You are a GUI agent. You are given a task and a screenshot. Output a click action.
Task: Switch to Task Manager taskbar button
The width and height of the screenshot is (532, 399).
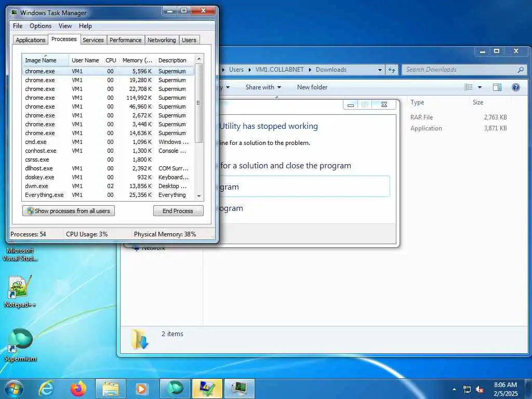click(239, 389)
